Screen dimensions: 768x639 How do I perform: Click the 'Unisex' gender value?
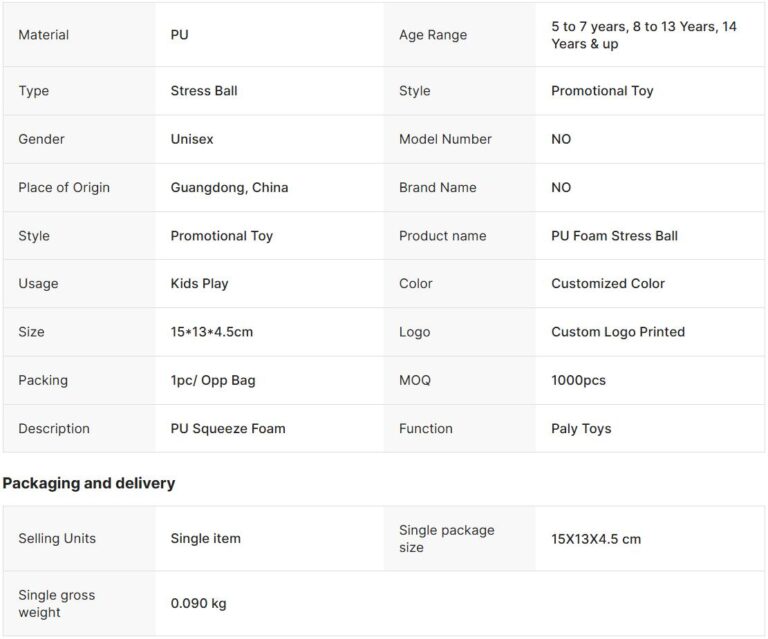click(192, 139)
